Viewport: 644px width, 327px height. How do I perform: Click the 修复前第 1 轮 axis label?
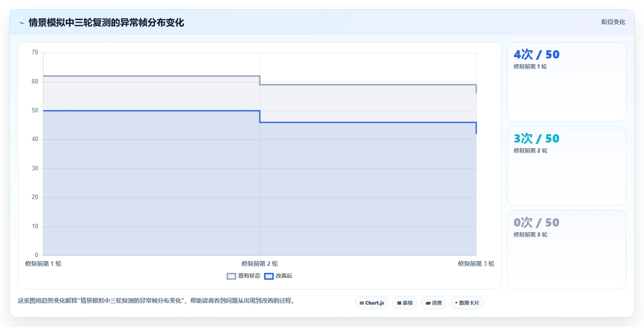click(43, 264)
